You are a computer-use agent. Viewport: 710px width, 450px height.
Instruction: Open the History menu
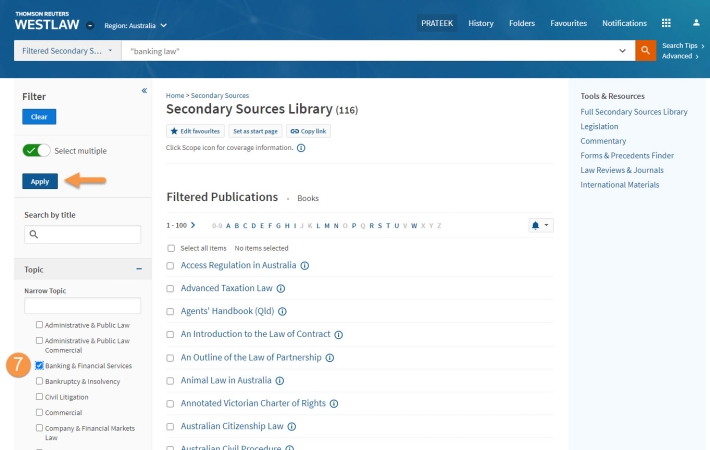[480, 23]
